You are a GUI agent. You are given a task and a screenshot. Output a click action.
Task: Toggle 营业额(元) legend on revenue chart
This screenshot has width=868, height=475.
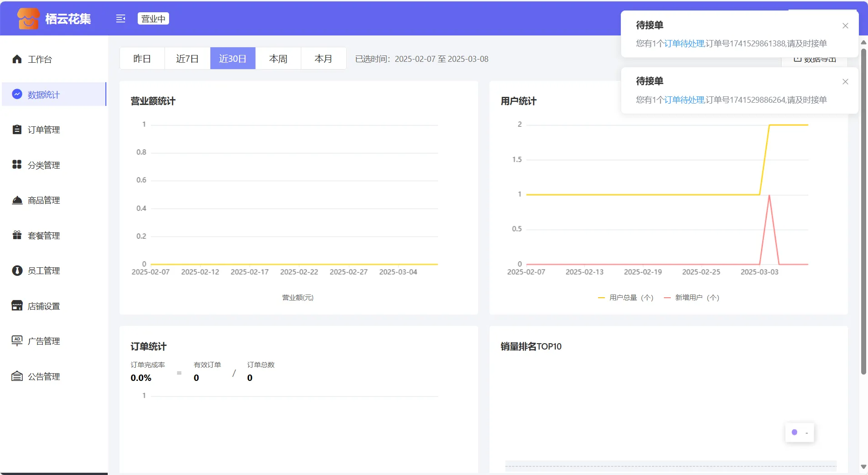point(298,298)
